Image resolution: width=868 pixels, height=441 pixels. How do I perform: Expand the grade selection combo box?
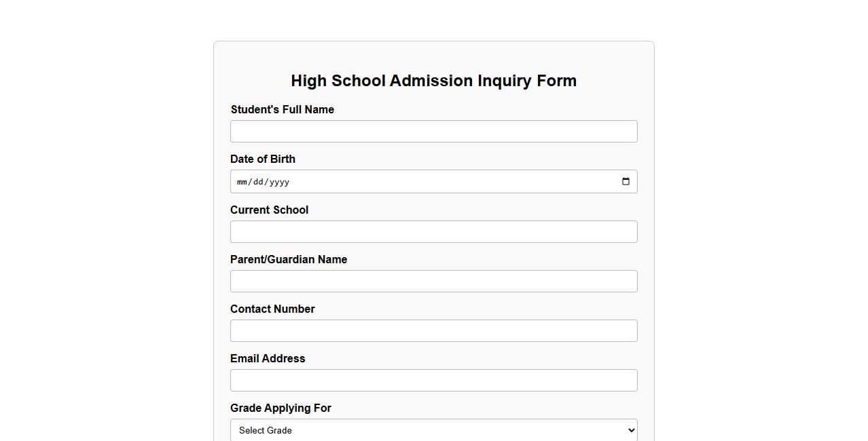[433, 430]
